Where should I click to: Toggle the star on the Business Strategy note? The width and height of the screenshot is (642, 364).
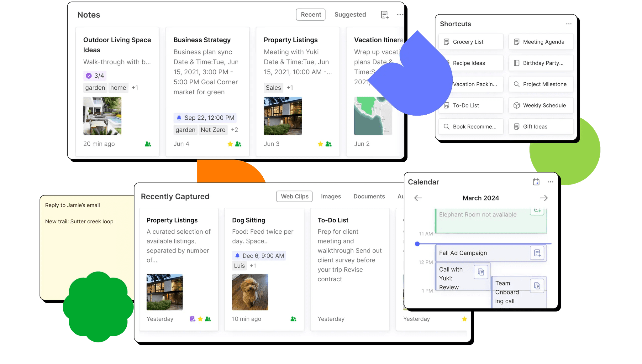pyautogui.click(x=230, y=144)
